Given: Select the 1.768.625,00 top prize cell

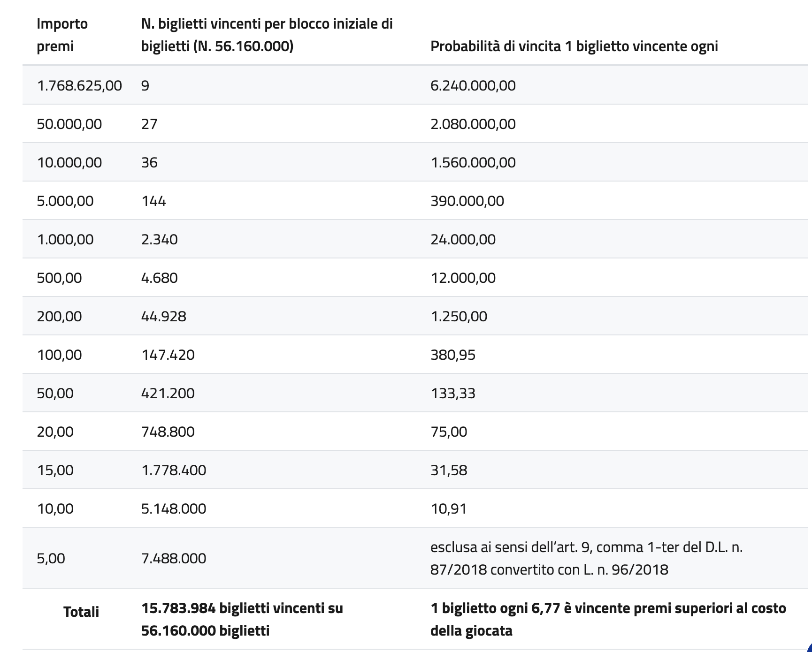Looking at the screenshot, I should (79, 85).
